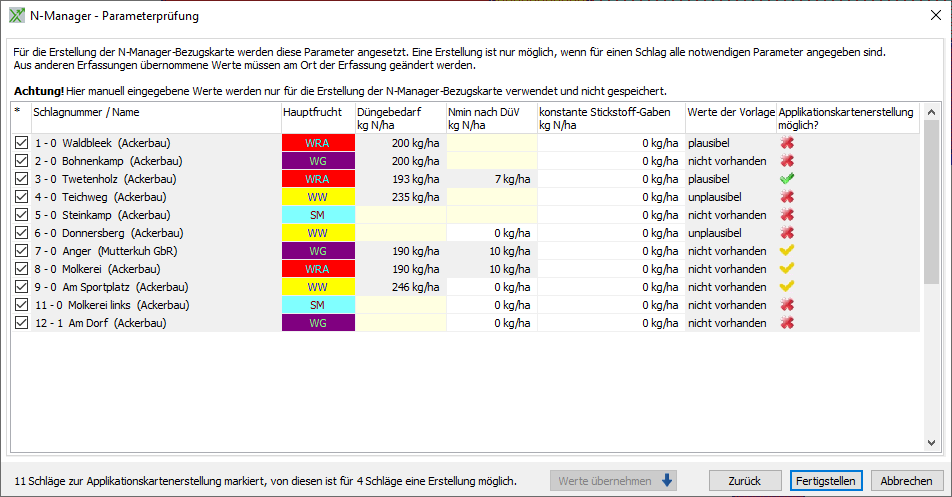
Task: Toggle checkbox for 5 - 0 Steinkamp
Action: (x=22, y=215)
